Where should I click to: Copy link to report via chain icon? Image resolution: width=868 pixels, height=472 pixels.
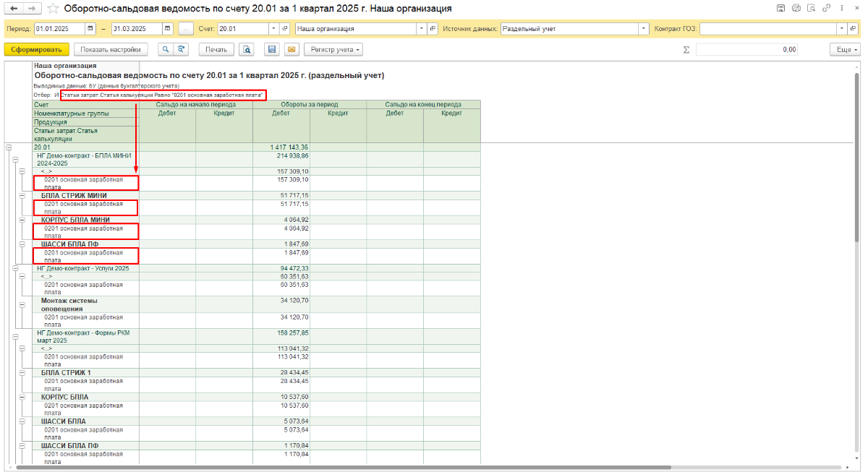[827, 8]
